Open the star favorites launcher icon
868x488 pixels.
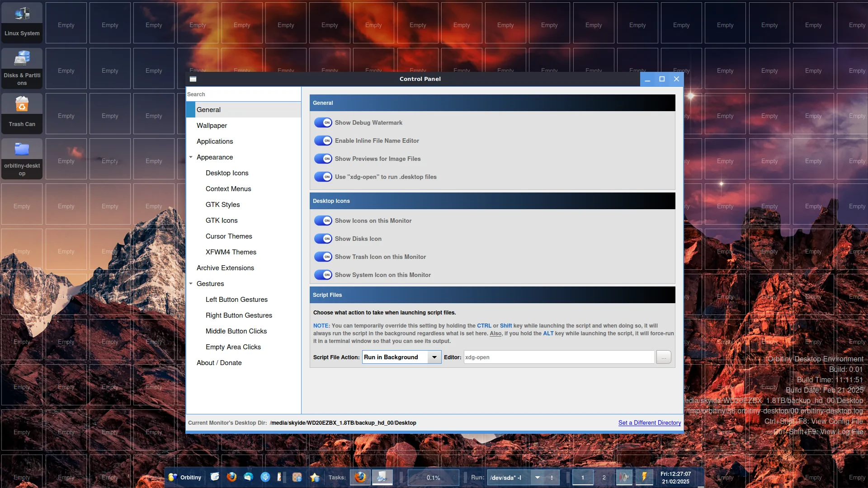click(315, 477)
